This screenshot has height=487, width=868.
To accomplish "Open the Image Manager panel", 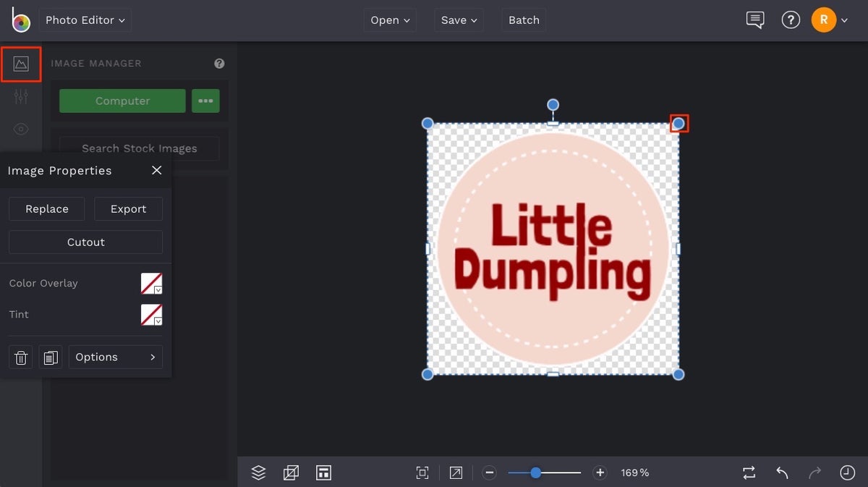I will [21, 64].
